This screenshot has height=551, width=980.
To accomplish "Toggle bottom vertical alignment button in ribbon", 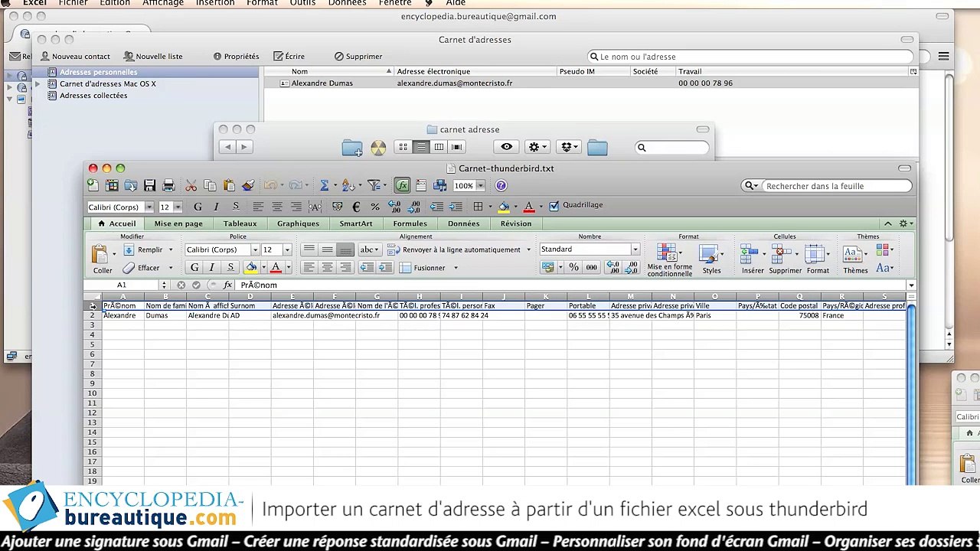I will 346,249.
